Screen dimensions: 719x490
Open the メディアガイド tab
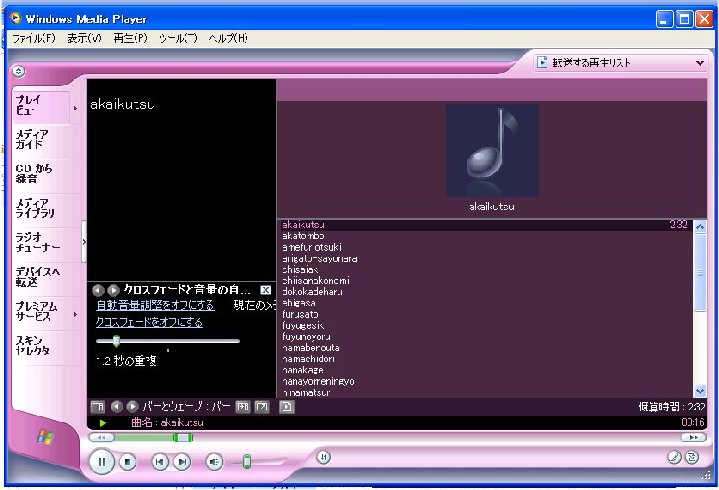45,139
